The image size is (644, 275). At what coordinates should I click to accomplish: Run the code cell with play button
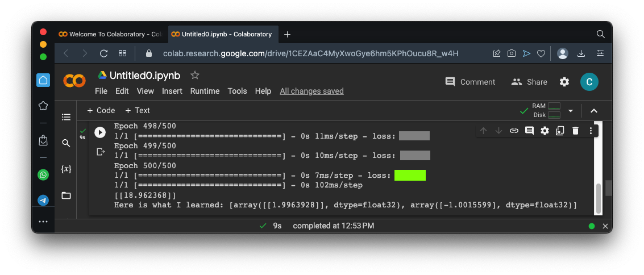(100, 132)
